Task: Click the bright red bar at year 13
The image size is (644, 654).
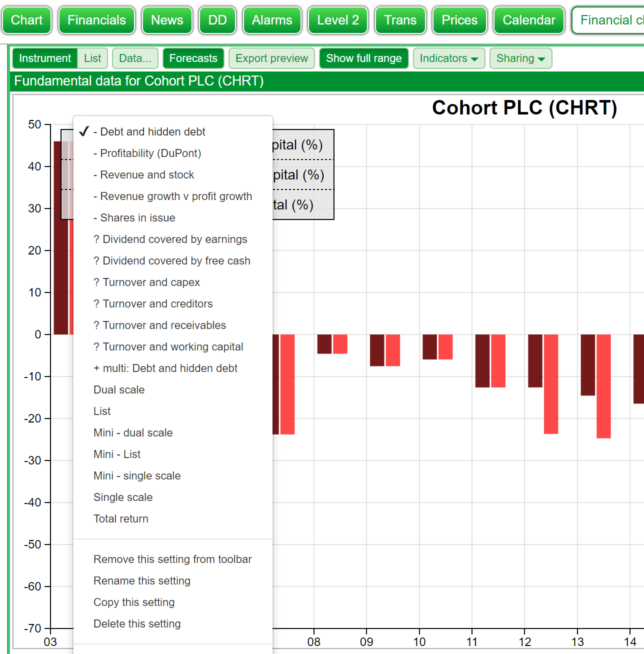Action: (603, 386)
